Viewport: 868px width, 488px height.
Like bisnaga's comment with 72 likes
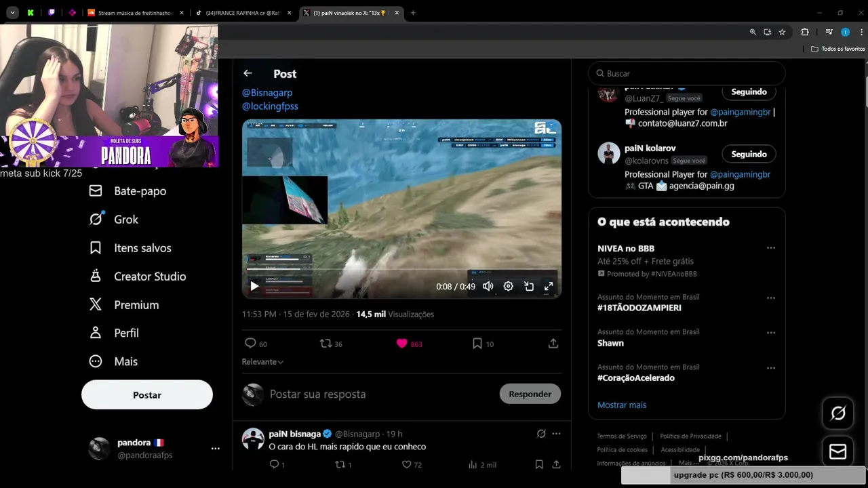tap(407, 464)
